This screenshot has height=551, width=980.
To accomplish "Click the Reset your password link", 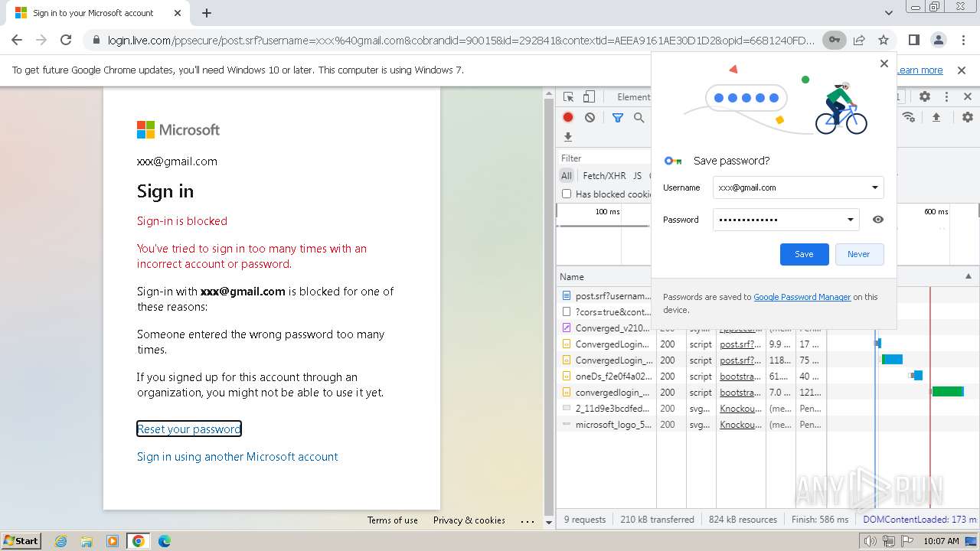I will 189,429.
